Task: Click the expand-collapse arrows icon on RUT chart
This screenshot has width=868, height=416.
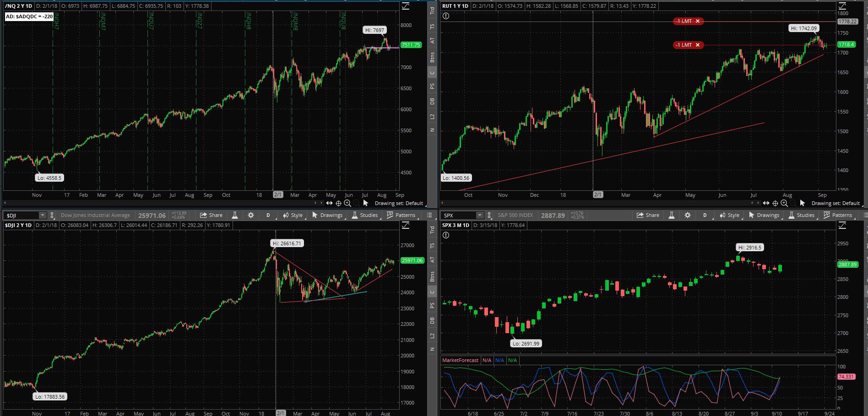Action: [x=766, y=203]
